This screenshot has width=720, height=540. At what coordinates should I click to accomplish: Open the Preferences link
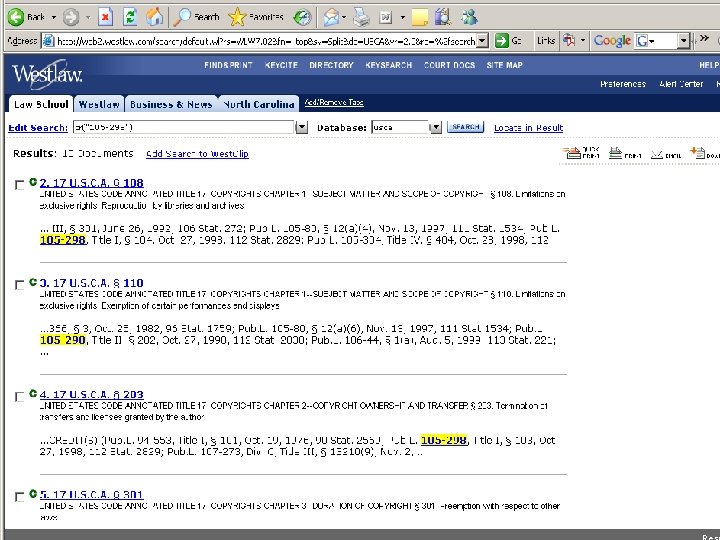coord(623,84)
